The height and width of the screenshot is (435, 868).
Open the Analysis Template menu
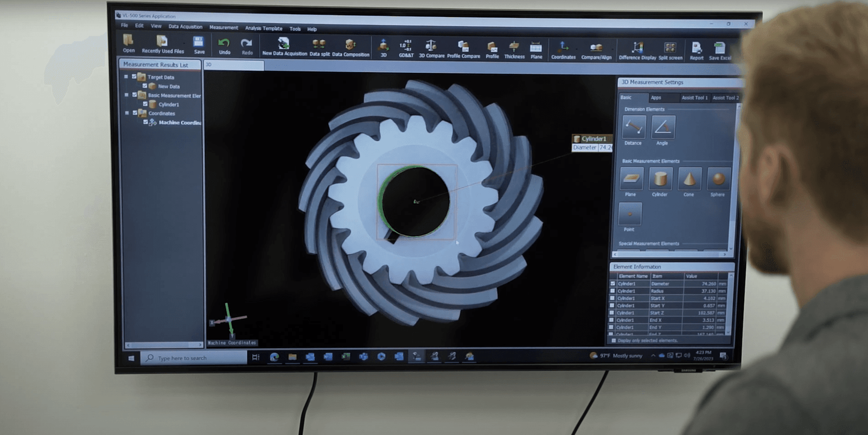tap(264, 28)
